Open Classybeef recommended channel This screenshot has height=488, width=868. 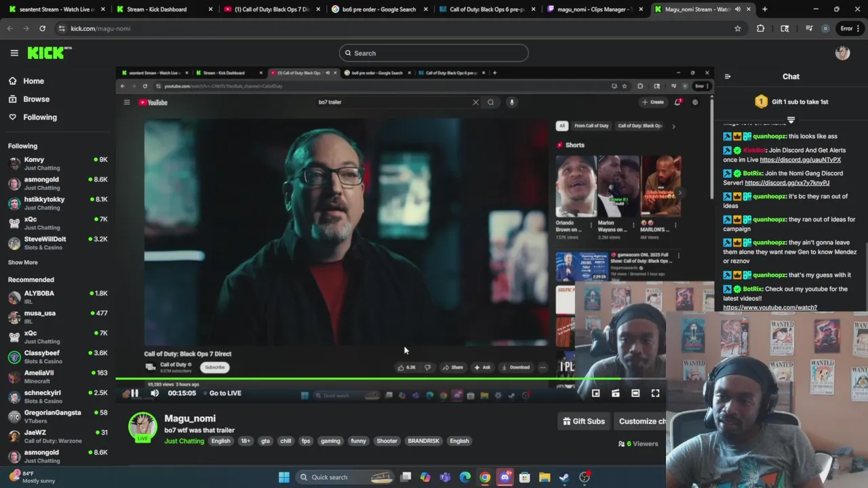click(x=58, y=357)
